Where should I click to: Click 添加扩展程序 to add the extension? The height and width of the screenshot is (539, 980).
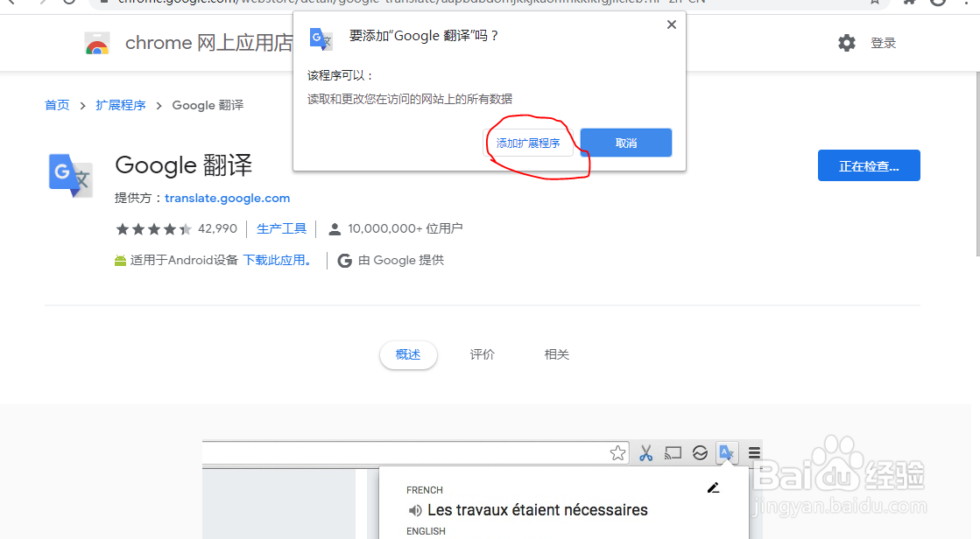pyautogui.click(x=528, y=143)
